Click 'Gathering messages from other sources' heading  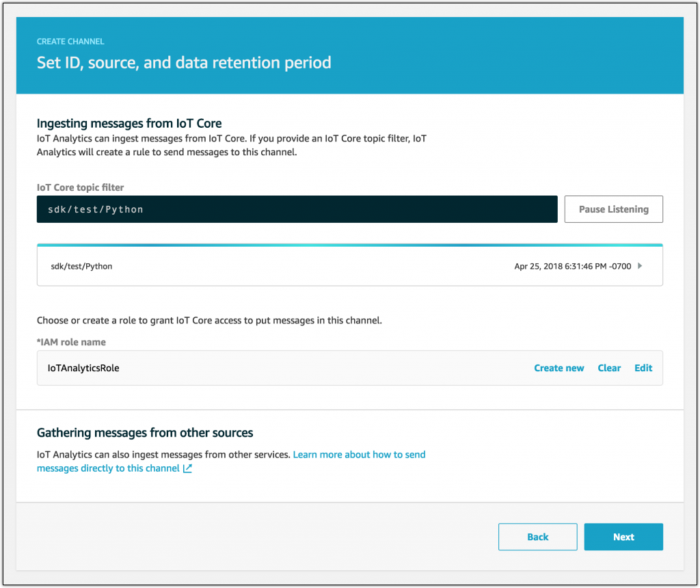[145, 433]
